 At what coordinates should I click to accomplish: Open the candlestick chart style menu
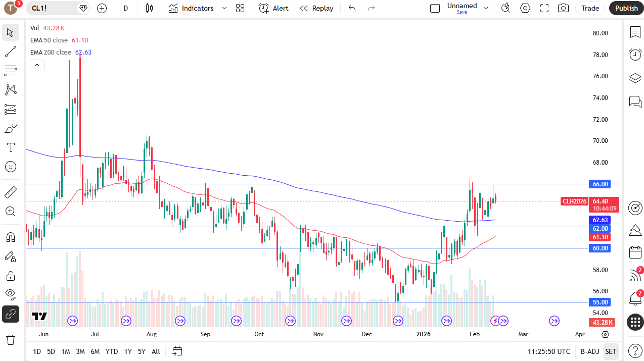pos(149,8)
